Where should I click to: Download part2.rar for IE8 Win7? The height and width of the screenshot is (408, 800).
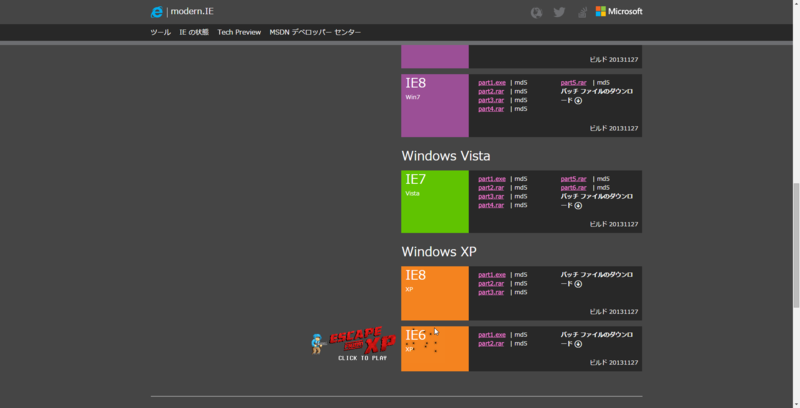click(x=491, y=91)
